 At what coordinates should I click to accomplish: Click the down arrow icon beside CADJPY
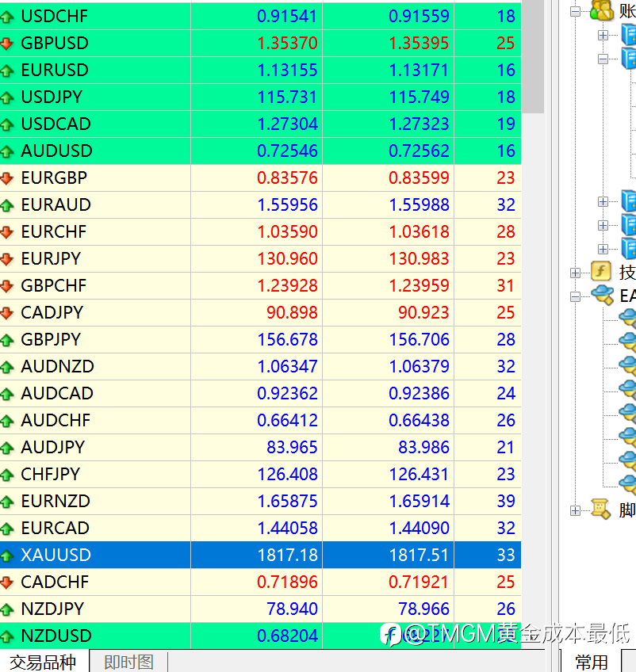pos(6,313)
